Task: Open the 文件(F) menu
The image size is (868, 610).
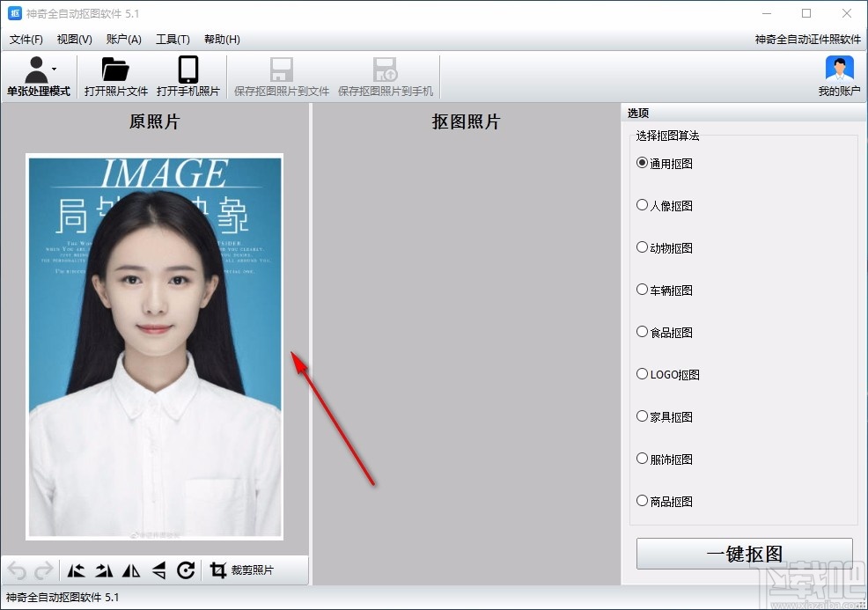Action: pyautogui.click(x=26, y=40)
